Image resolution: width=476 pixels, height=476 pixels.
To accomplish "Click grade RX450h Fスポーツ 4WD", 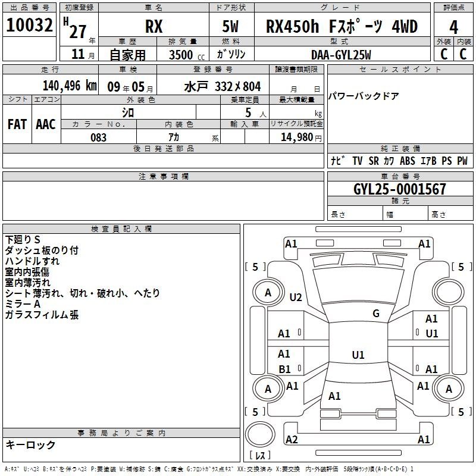I will (x=342, y=26).
